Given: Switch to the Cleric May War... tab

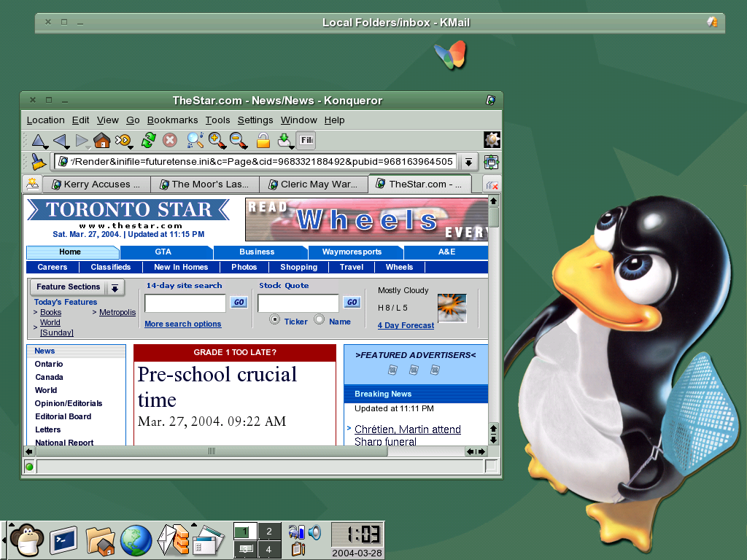Looking at the screenshot, I should coord(314,184).
